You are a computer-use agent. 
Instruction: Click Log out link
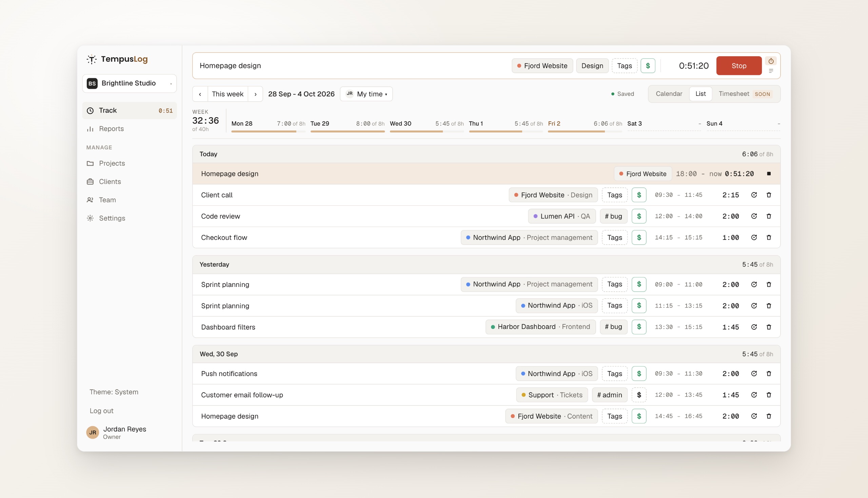[x=101, y=411]
